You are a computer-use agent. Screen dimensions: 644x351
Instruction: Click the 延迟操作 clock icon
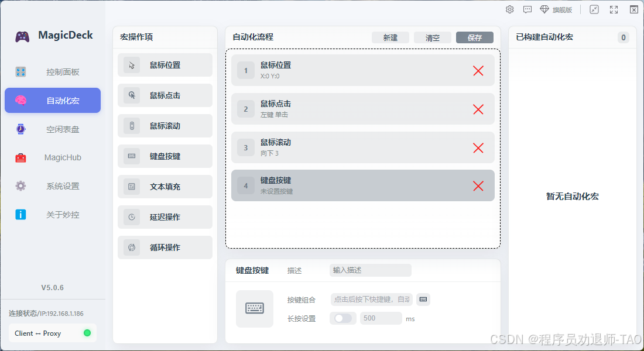pyautogui.click(x=131, y=217)
